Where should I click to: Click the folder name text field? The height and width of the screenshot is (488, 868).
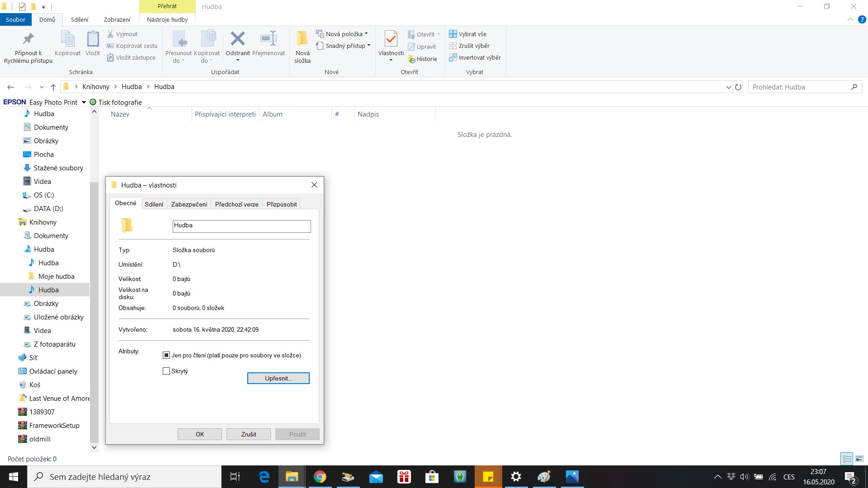click(x=241, y=226)
